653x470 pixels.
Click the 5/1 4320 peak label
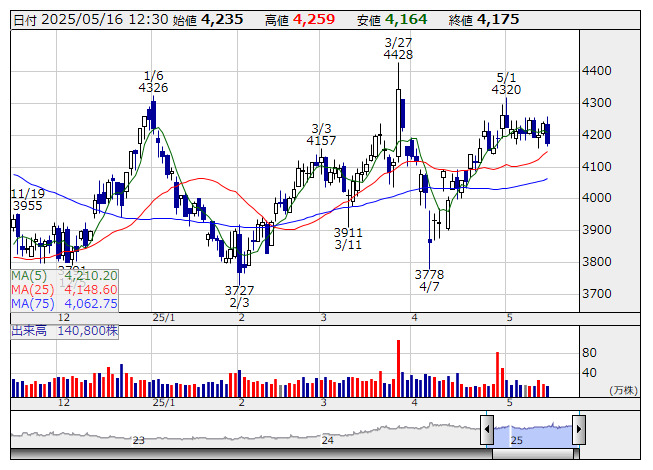506,83
